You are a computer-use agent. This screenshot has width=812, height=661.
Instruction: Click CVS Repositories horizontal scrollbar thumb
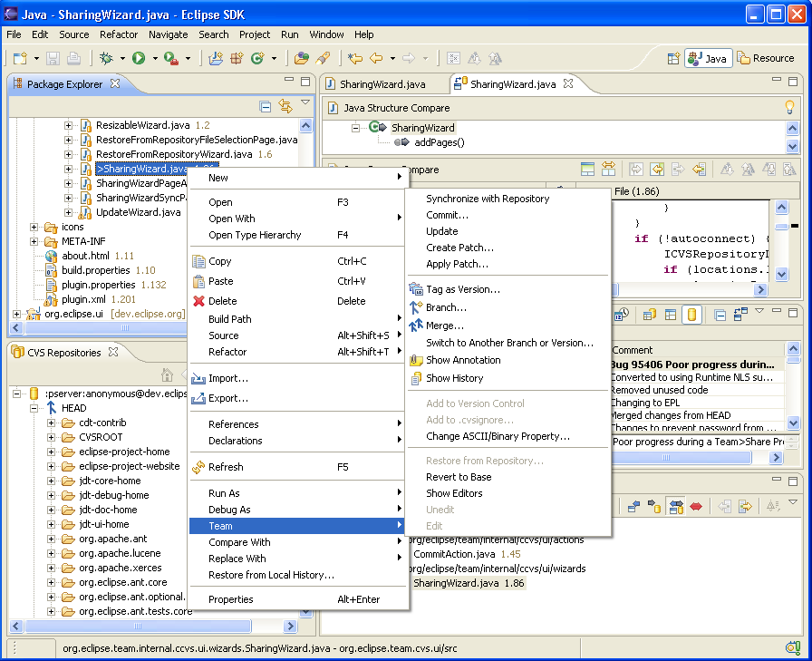click(x=138, y=626)
